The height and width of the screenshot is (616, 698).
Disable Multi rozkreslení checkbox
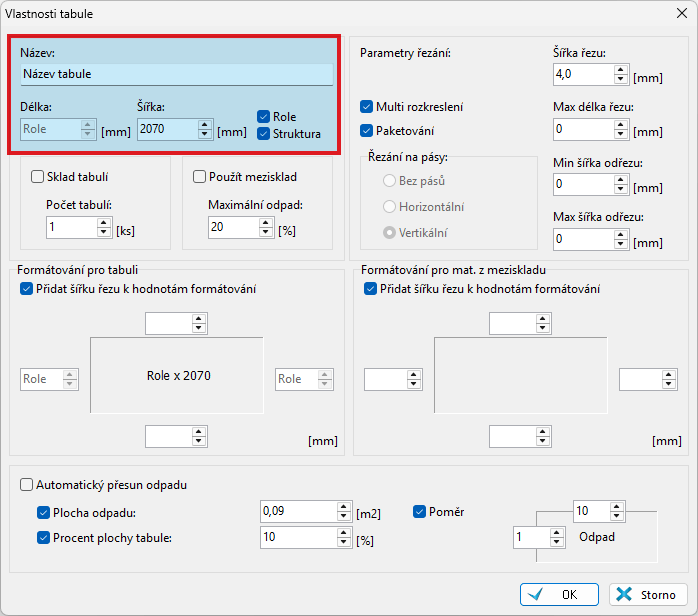click(367, 107)
